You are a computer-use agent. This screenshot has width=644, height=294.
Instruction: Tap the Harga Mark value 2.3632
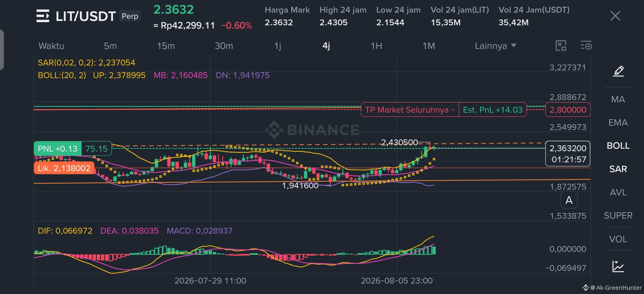coord(278,22)
